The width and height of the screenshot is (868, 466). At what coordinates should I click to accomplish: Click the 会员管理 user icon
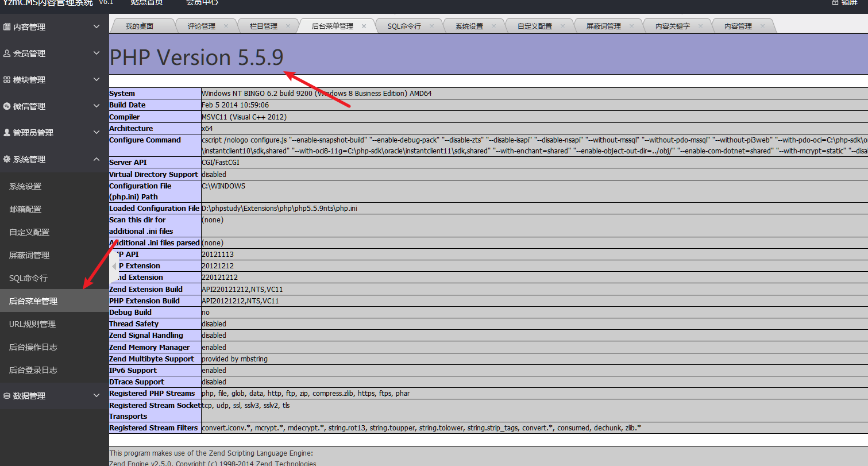[7, 53]
